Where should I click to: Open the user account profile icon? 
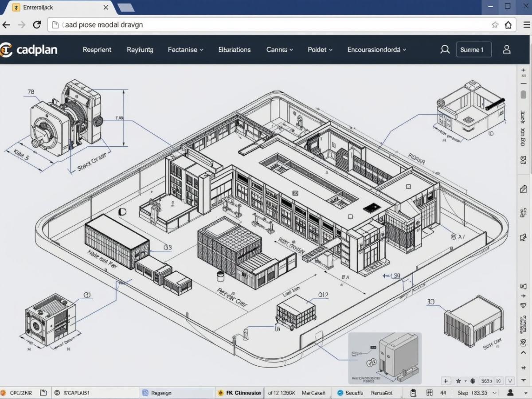[x=507, y=50]
